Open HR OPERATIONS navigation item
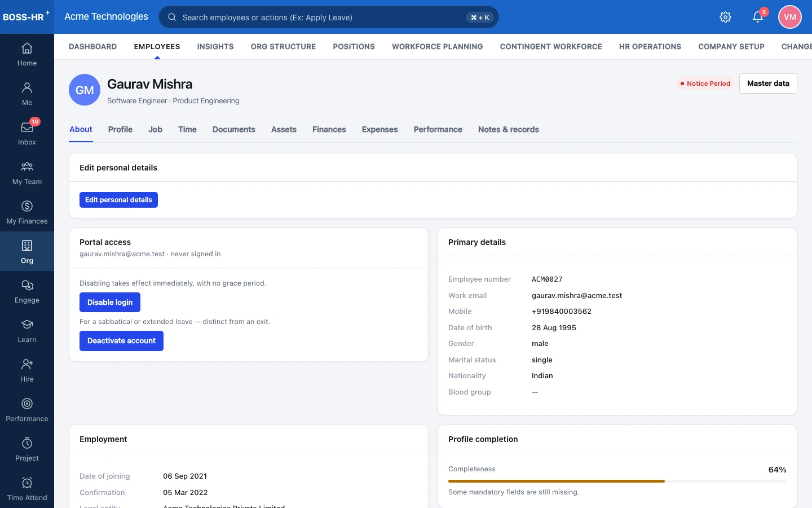This screenshot has height=508, width=812. tap(650, 47)
